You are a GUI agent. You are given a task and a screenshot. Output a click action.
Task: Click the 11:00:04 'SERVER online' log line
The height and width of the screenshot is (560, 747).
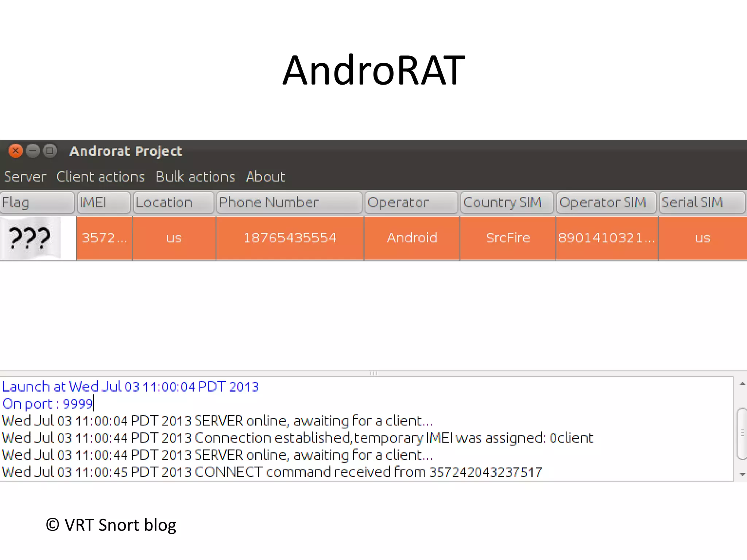[x=217, y=421]
